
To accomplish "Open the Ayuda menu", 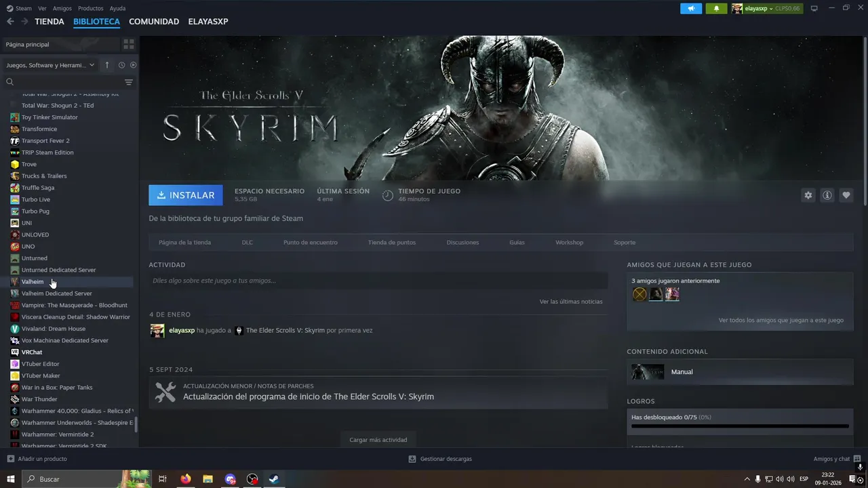I will pyautogui.click(x=117, y=9).
